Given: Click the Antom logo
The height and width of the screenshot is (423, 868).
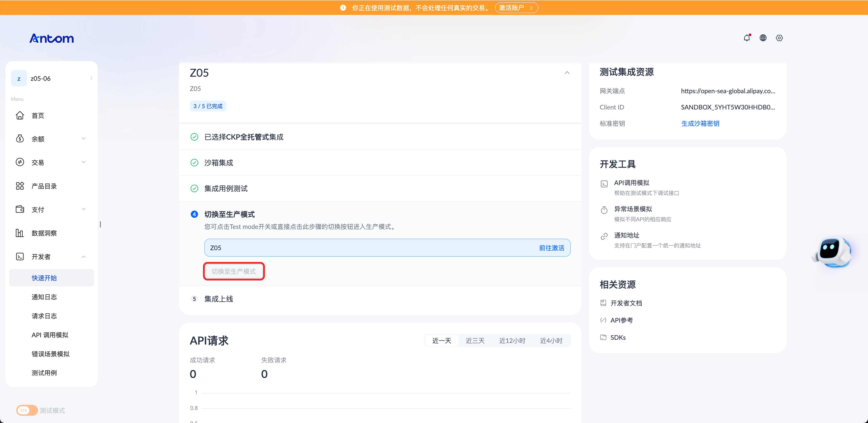Looking at the screenshot, I should [52, 38].
